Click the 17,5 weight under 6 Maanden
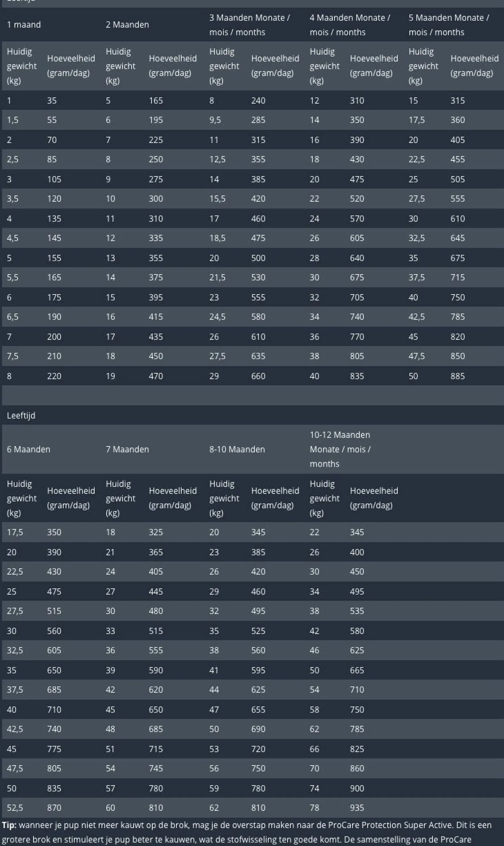 click(x=15, y=532)
